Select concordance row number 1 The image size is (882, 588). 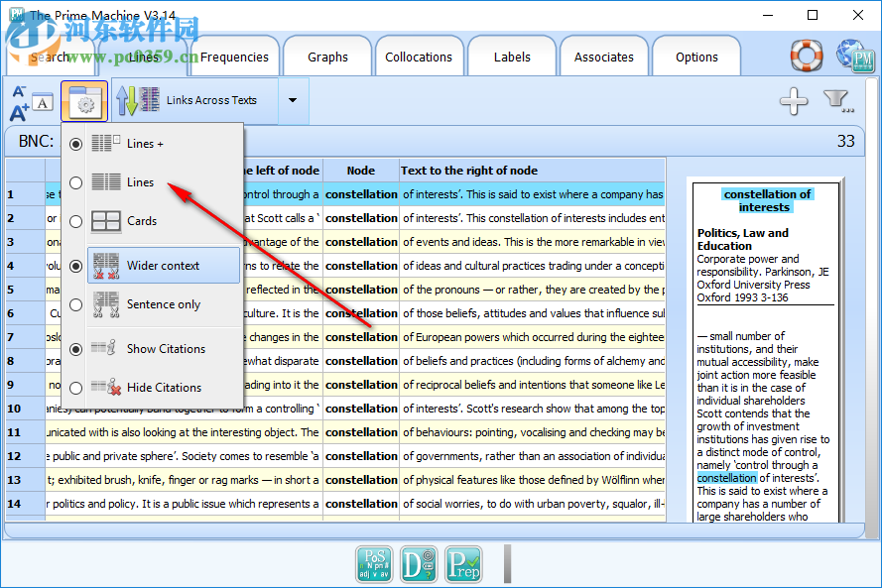click(x=26, y=194)
